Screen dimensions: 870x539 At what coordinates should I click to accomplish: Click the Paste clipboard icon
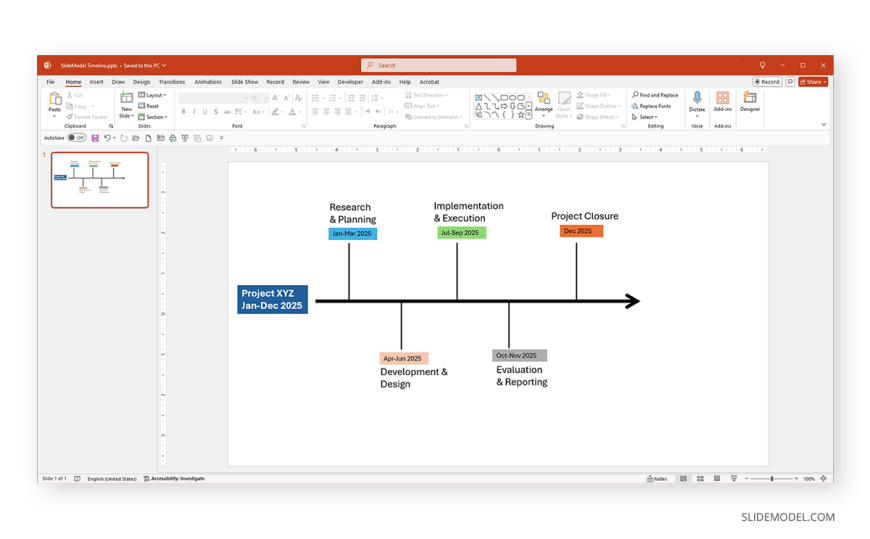tap(54, 99)
